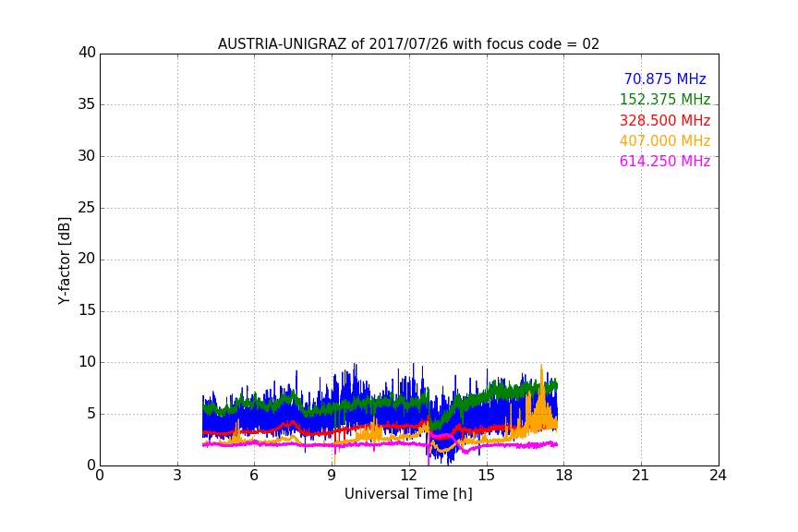
Task: Click the y-axis tick label 30
Action: 87,156
